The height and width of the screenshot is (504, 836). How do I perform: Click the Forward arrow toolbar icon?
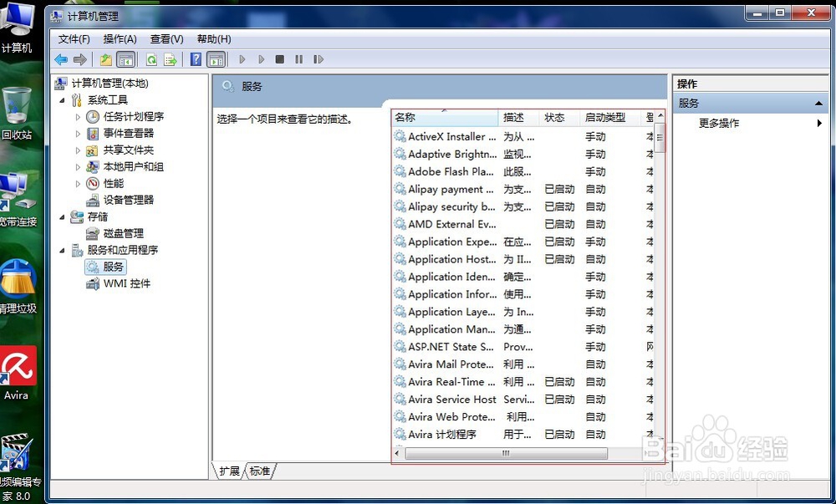click(x=80, y=59)
